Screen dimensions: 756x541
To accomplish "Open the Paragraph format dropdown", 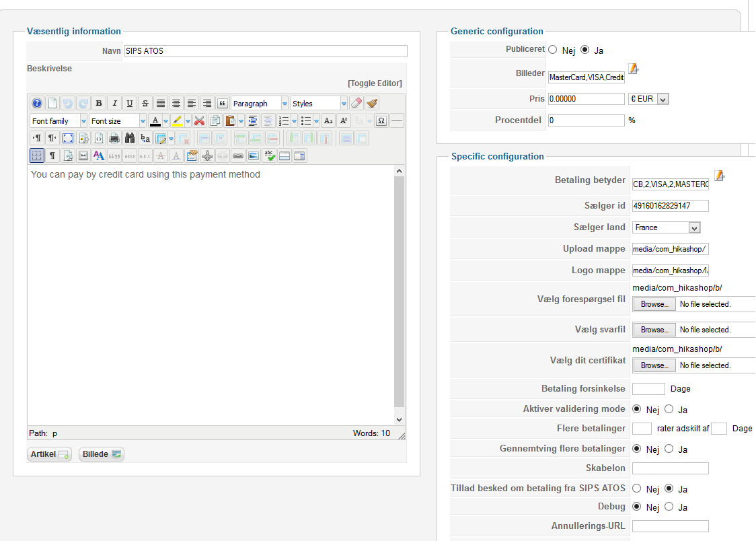I will coord(260,103).
